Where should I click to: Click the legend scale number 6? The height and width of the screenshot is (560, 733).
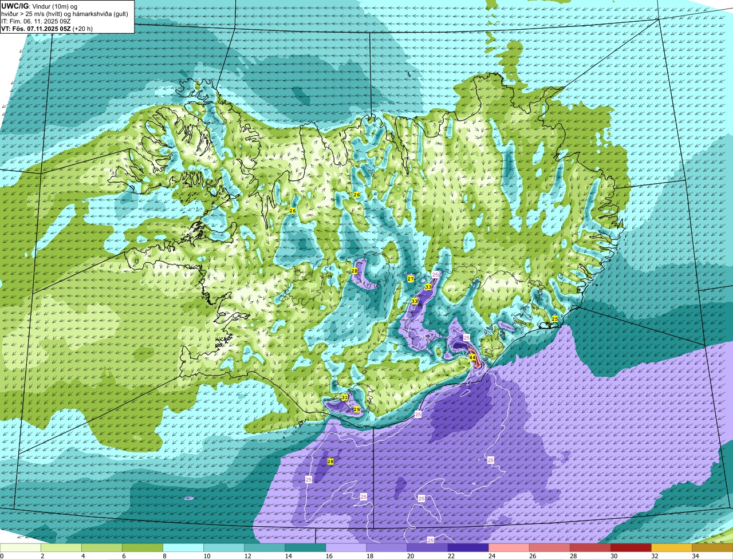point(124,556)
